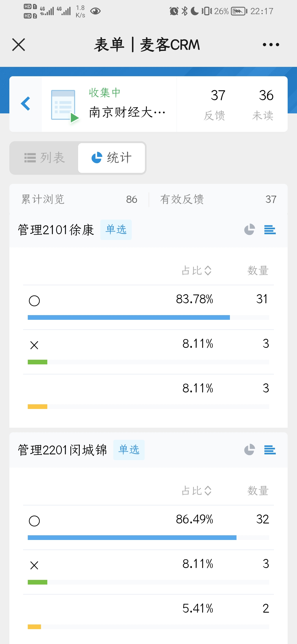The width and height of the screenshot is (297, 644).
Task: Select the 统计 statistics tab
Action: 111,158
